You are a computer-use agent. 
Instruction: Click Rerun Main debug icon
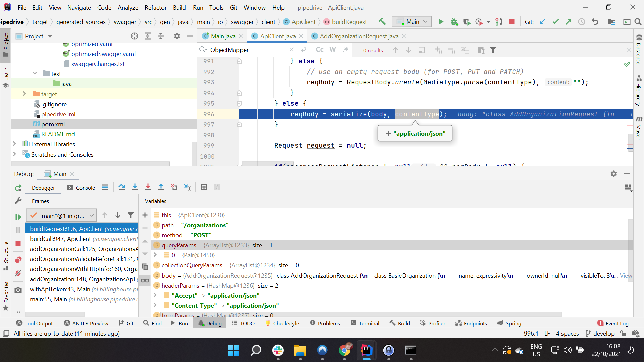(18, 188)
